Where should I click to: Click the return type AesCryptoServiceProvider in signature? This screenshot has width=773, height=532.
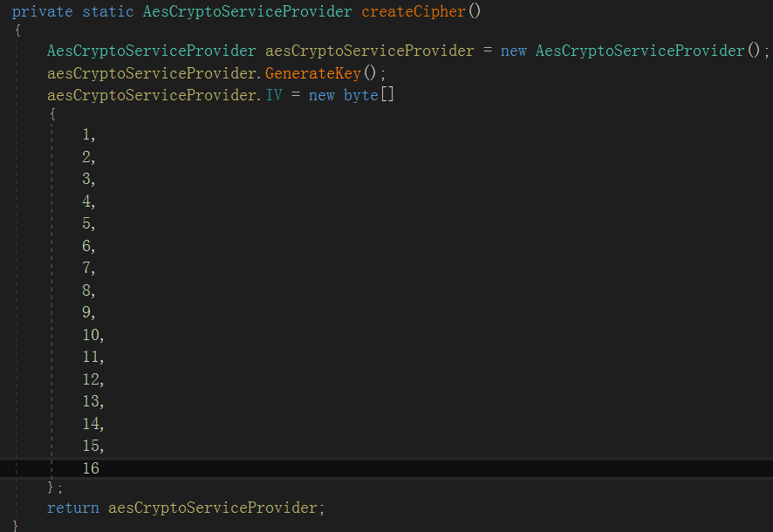click(248, 12)
